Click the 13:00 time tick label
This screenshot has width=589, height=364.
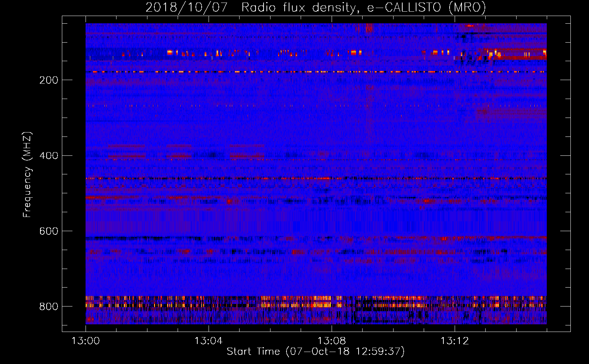point(86,341)
